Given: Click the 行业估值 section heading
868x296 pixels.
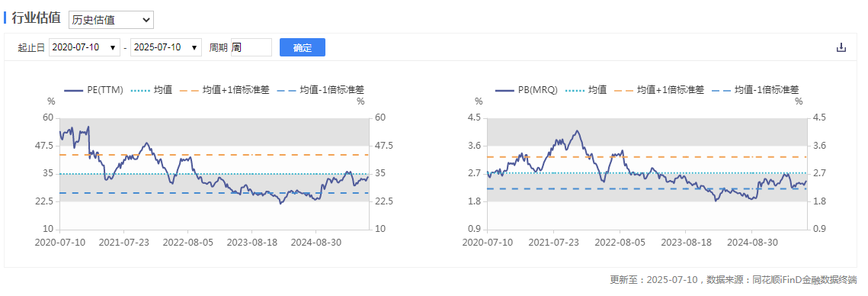Looking at the screenshot, I should (x=36, y=18).
